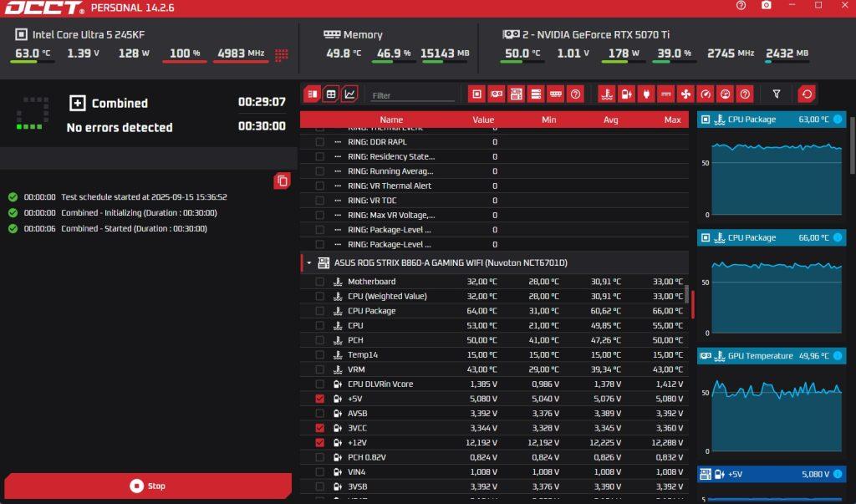Toggle the fan sensor filter icon
Viewport: 856px width, 504px height.
[685, 94]
